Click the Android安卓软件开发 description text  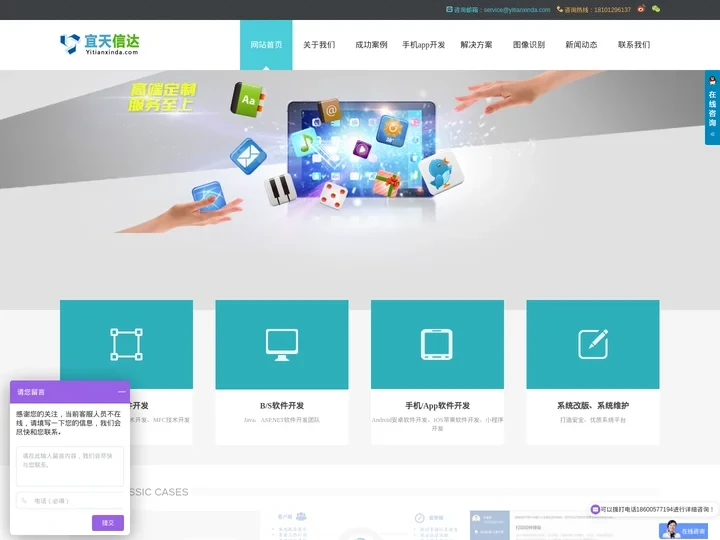point(437,424)
